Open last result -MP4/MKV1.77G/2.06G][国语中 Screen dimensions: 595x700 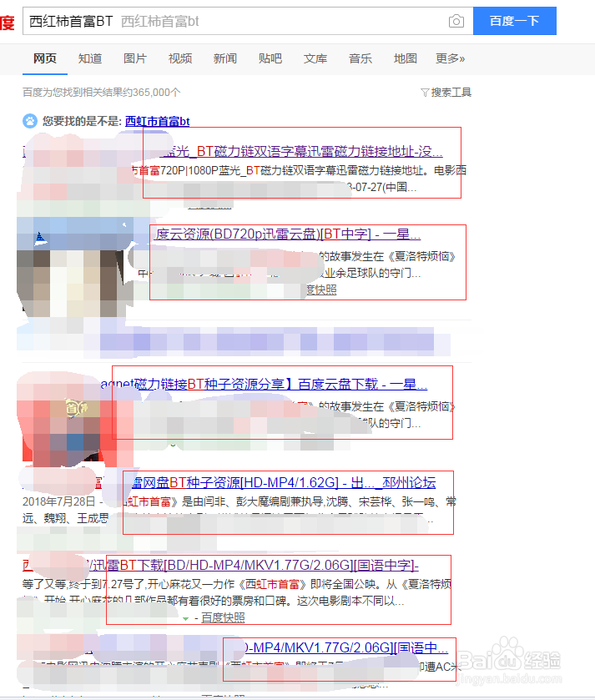click(x=346, y=647)
